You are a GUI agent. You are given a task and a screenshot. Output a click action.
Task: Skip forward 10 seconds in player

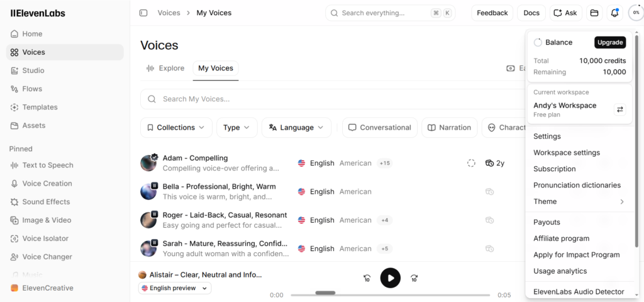coord(414,278)
